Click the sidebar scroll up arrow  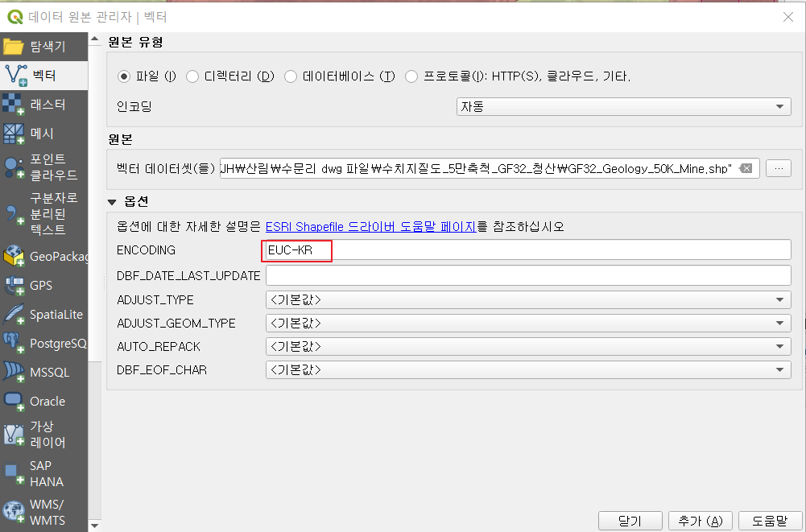pyautogui.click(x=94, y=39)
